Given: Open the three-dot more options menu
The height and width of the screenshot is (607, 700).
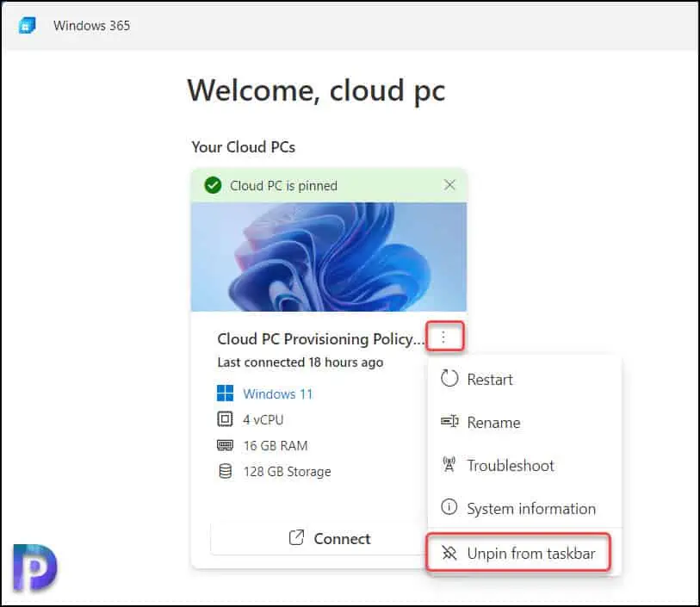Looking at the screenshot, I should click(444, 336).
